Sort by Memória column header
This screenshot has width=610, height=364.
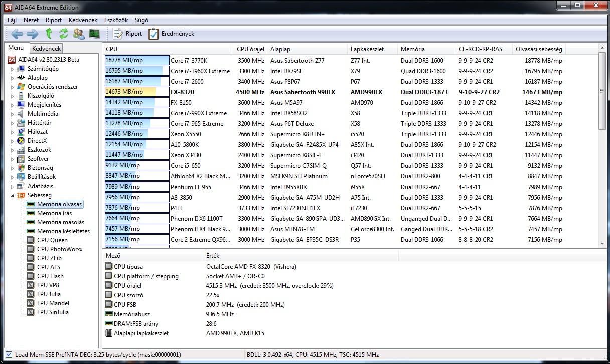click(426, 49)
